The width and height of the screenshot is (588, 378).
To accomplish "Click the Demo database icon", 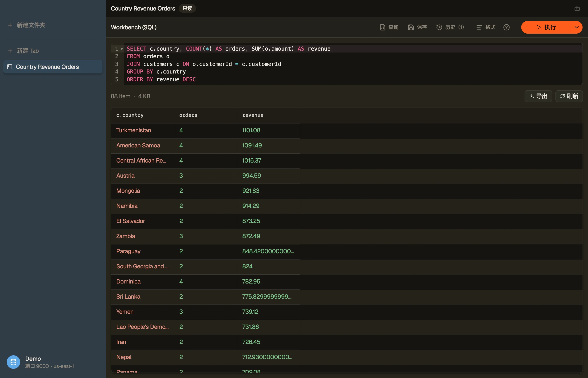I will (13, 362).
